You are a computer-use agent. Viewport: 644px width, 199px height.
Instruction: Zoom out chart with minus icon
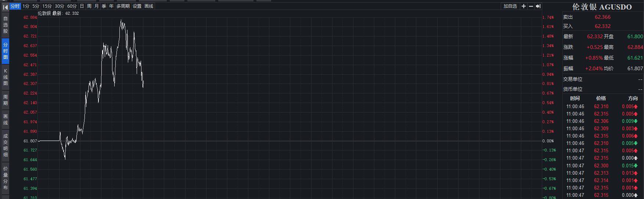[531, 6]
